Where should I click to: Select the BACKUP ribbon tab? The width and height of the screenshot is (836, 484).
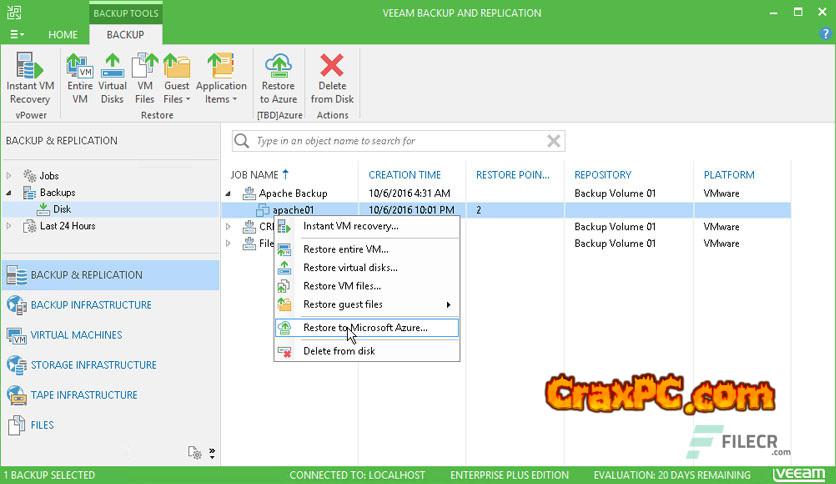coord(125,35)
